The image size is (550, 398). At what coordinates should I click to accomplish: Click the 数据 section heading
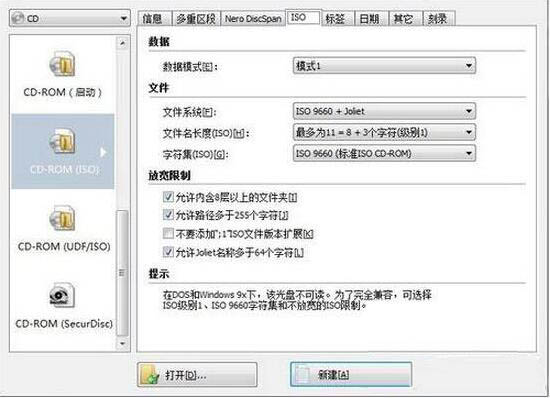coord(159,42)
